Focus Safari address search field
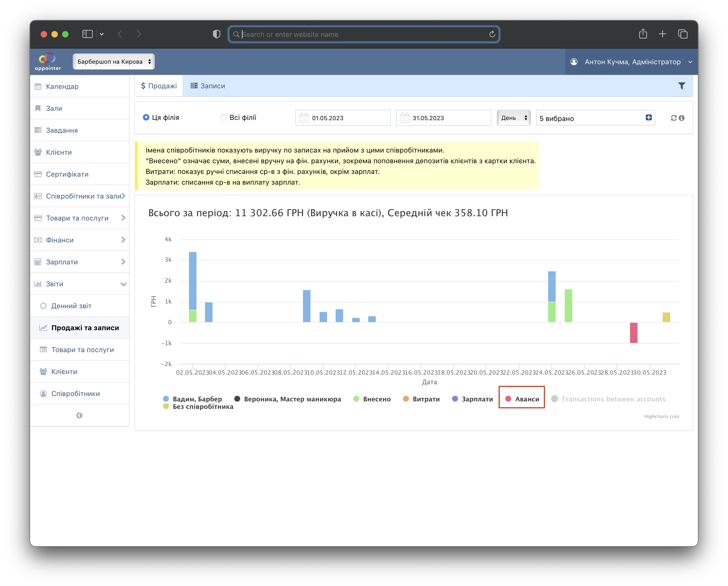Image resolution: width=728 pixels, height=586 pixels. (364, 34)
